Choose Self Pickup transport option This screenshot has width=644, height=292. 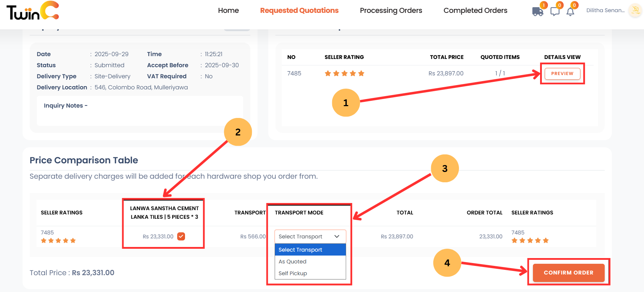point(310,273)
